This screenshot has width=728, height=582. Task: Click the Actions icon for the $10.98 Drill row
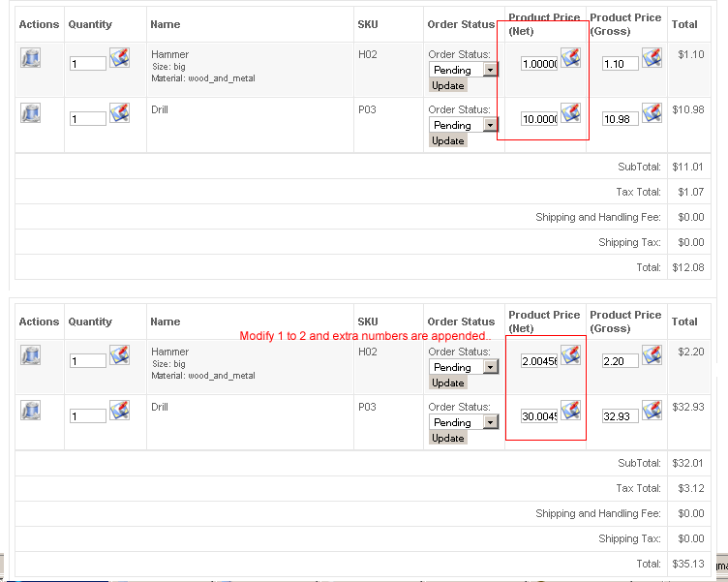tap(30, 113)
